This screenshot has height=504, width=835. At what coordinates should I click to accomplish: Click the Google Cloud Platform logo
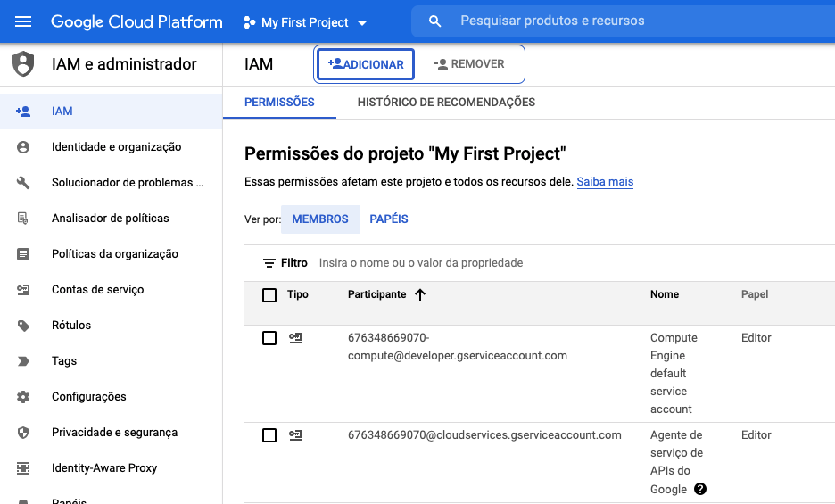136,21
